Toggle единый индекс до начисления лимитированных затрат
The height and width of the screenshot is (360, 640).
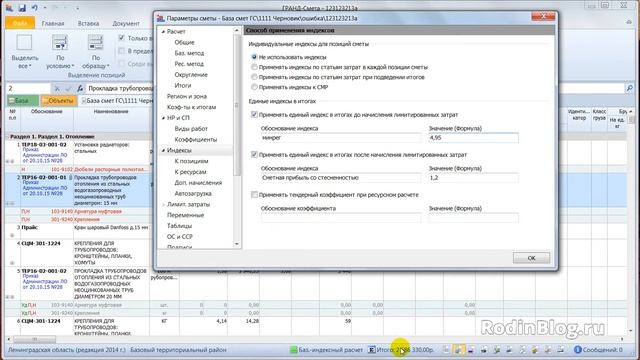pos(254,115)
